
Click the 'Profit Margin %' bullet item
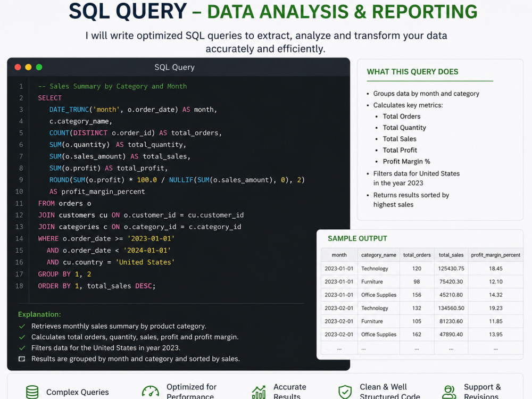406,162
